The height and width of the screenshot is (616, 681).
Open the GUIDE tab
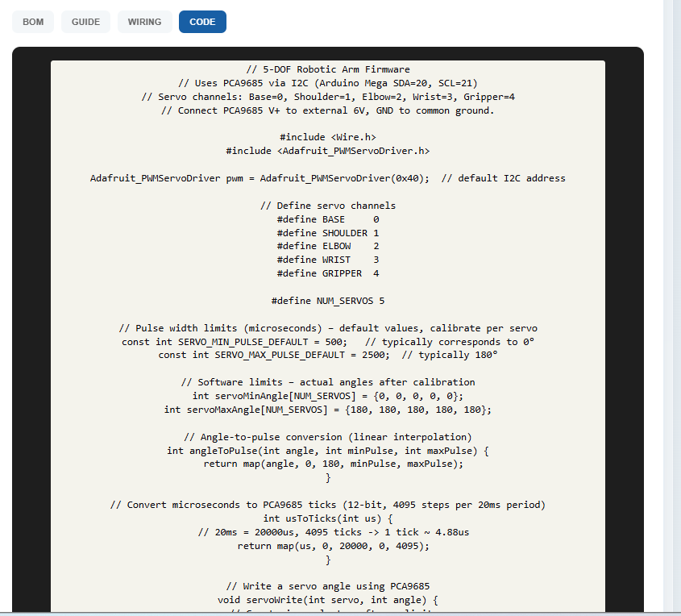coord(85,22)
